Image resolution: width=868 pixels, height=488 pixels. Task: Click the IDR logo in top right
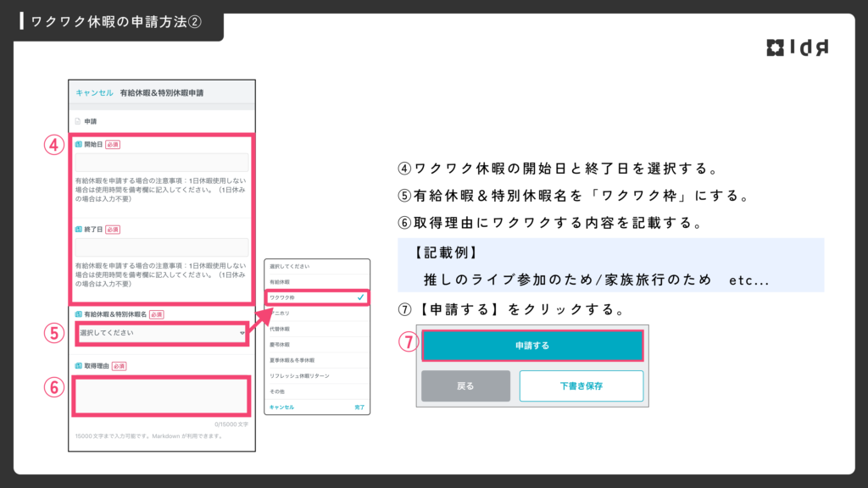tap(797, 47)
